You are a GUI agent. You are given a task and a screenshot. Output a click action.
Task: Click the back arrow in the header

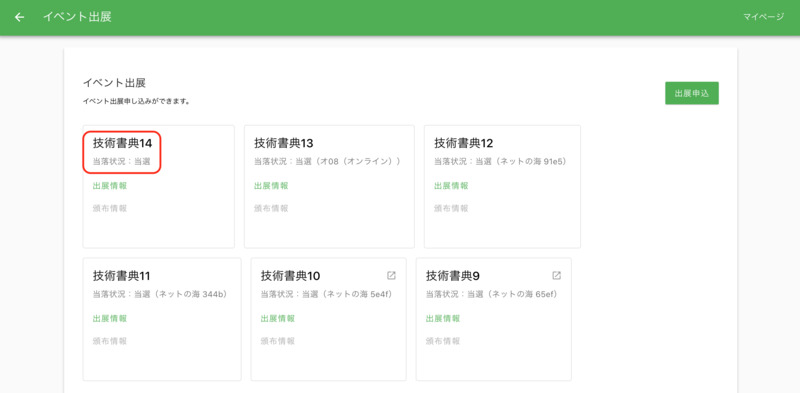coord(19,17)
